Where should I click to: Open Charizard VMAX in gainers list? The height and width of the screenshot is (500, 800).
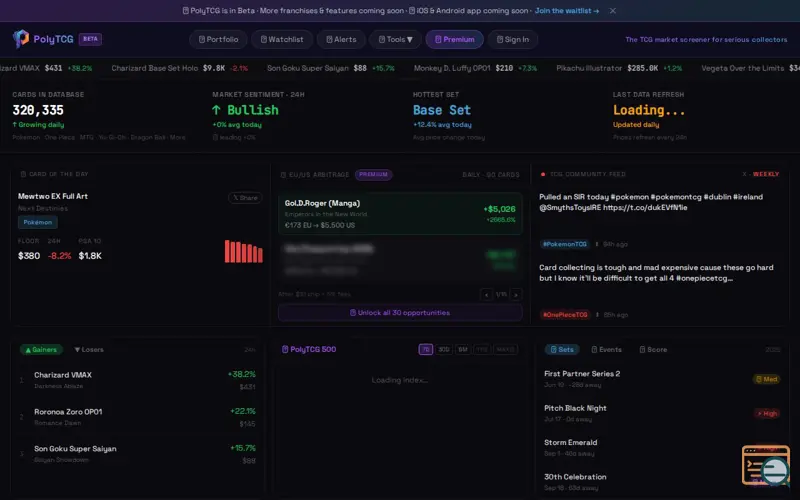click(138, 380)
